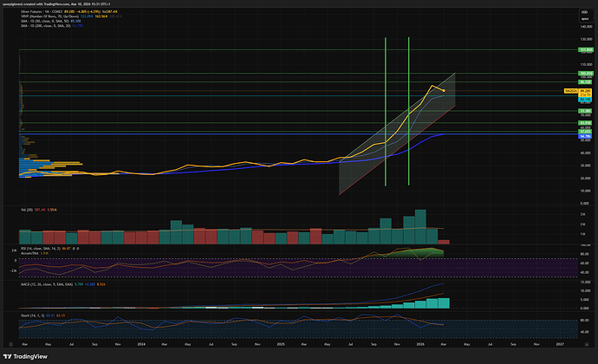Click the Silver Futures 1M COMEX title
Viewport: 598px width, 364px height.
(x=45, y=13)
